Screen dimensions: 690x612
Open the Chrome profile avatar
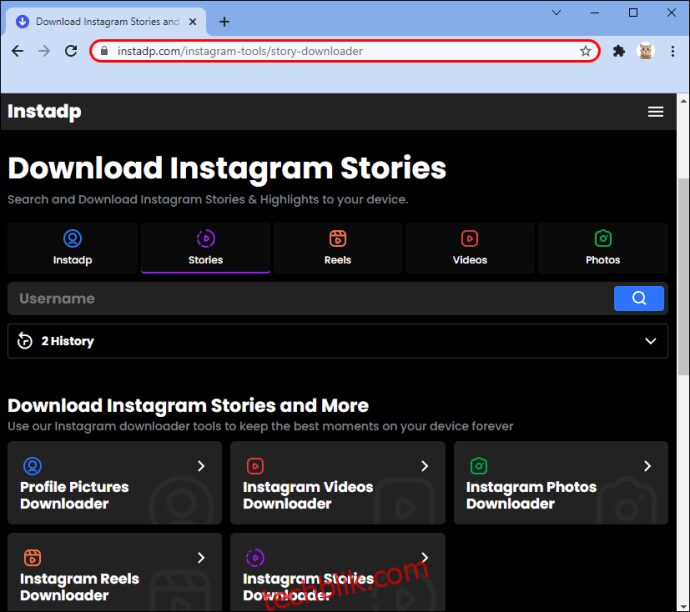pos(646,51)
